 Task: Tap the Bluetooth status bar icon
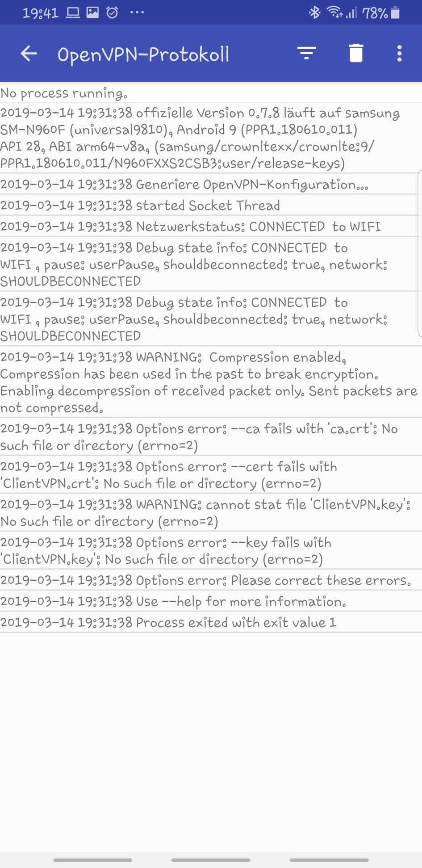tap(315, 13)
